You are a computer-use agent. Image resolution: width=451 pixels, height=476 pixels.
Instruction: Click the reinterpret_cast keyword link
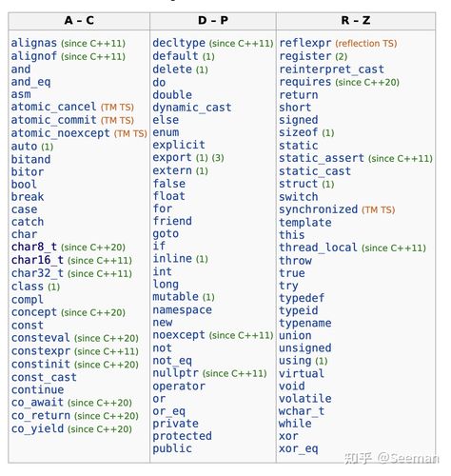(x=331, y=69)
